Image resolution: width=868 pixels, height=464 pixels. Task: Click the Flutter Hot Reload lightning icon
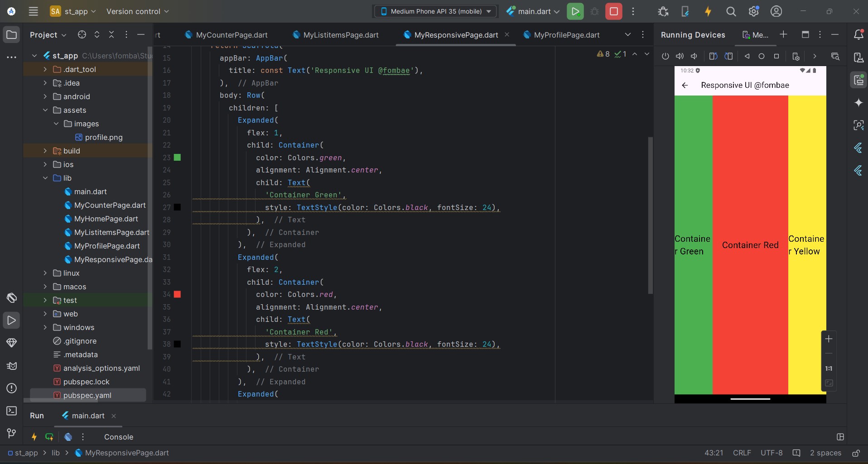708,11
